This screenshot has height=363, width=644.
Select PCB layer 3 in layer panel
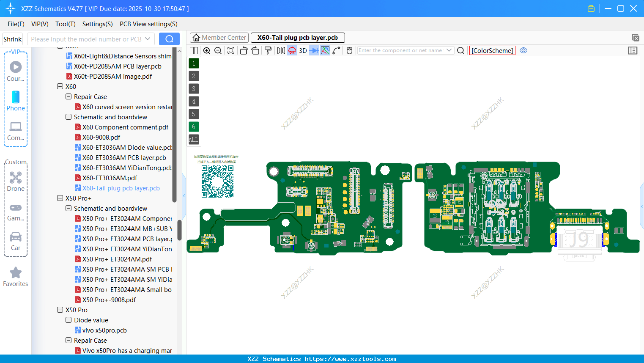point(193,88)
